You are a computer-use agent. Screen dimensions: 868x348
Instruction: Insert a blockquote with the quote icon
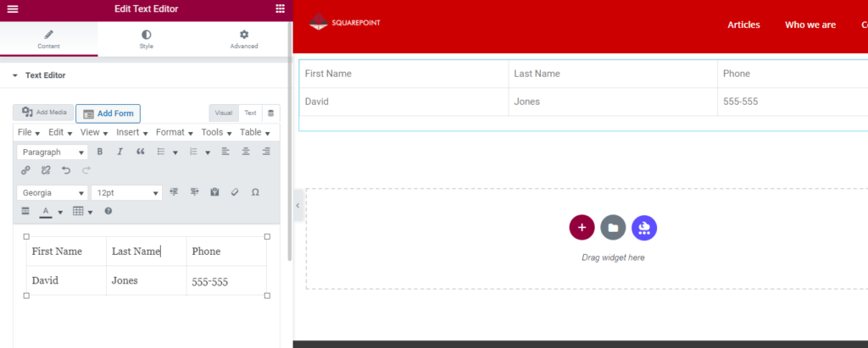[x=140, y=152]
